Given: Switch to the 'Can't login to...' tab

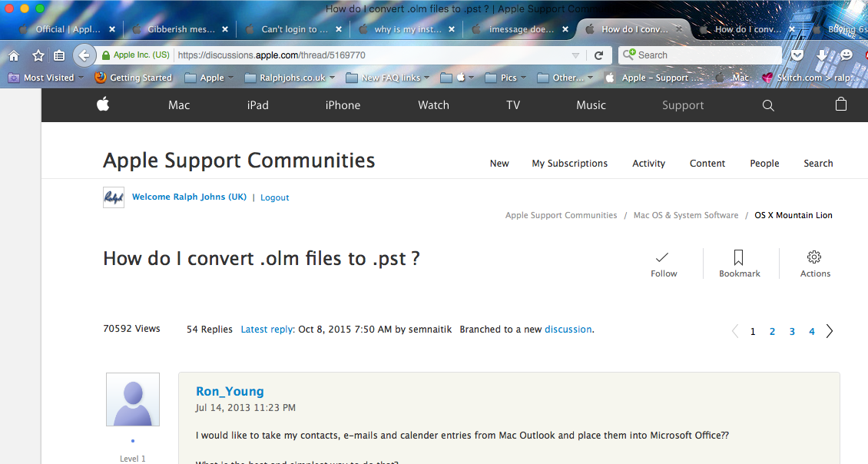Looking at the screenshot, I should (x=293, y=29).
